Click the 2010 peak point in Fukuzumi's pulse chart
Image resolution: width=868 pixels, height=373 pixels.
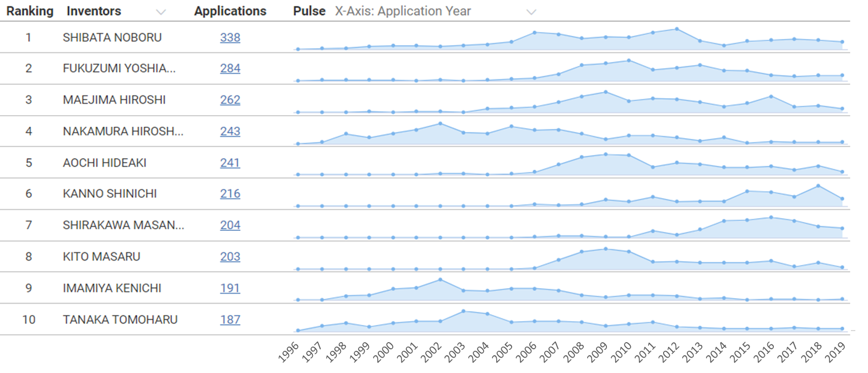click(x=629, y=61)
